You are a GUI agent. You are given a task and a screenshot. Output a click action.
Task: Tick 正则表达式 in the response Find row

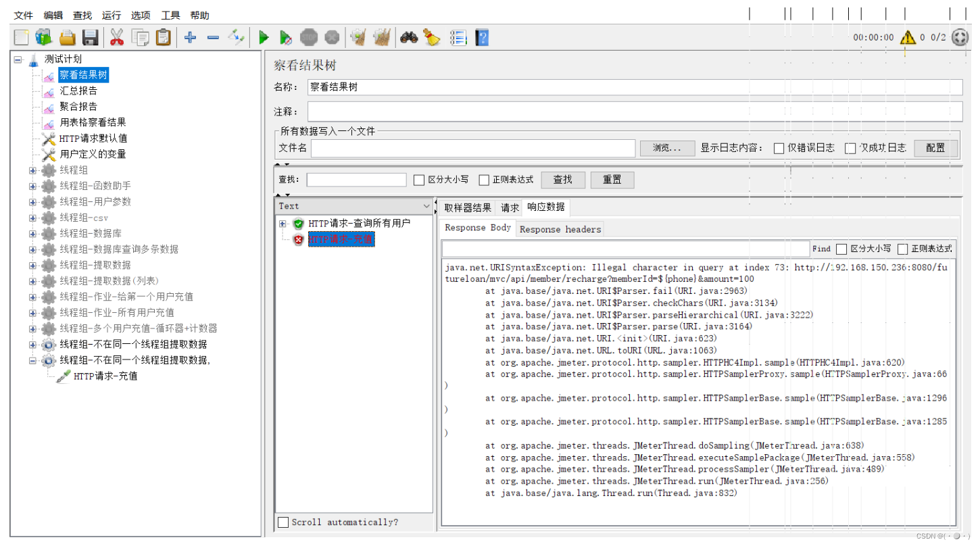[903, 249]
